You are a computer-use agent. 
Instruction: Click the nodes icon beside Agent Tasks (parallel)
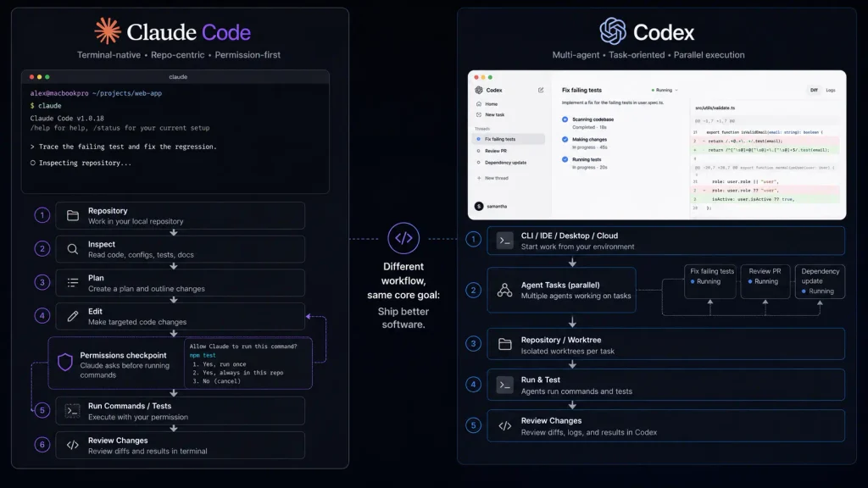click(x=504, y=290)
